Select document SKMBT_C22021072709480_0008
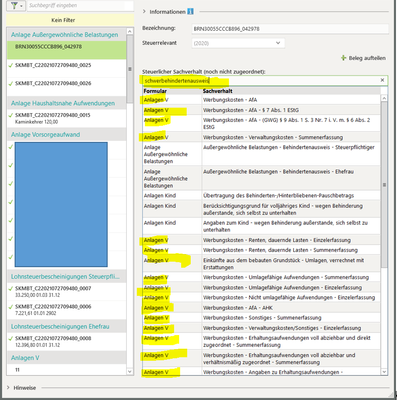 [x=66, y=342]
